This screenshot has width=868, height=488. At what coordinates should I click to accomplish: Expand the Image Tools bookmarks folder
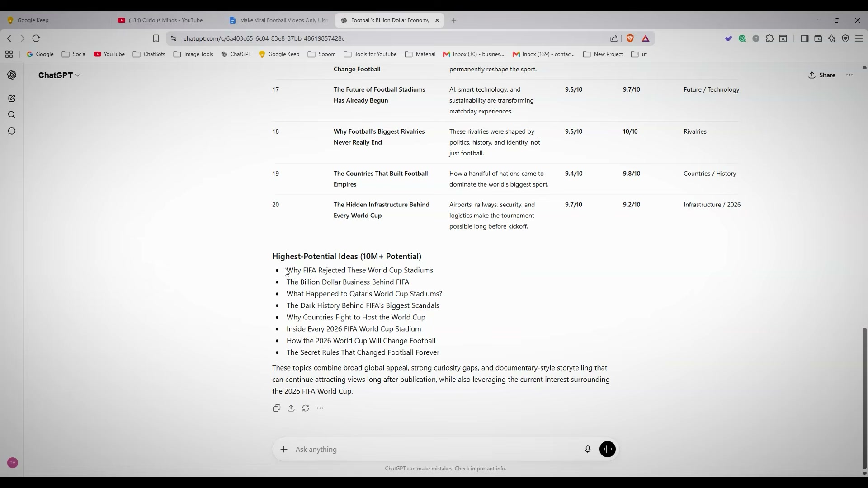tap(193, 54)
